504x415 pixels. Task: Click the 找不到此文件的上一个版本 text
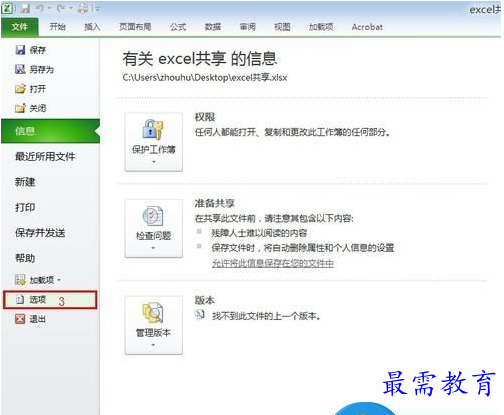click(x=267, y=316)
